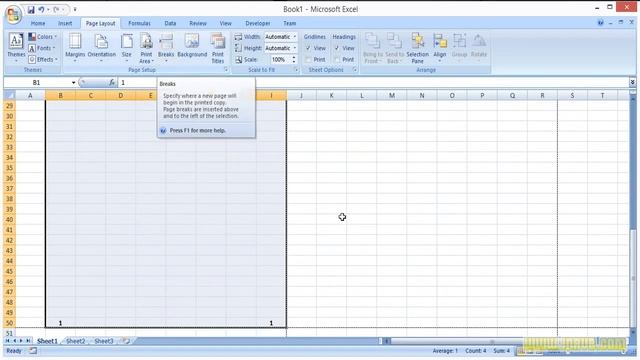
Task: Switch to the Formulas tab
Action: pos(140,23)
